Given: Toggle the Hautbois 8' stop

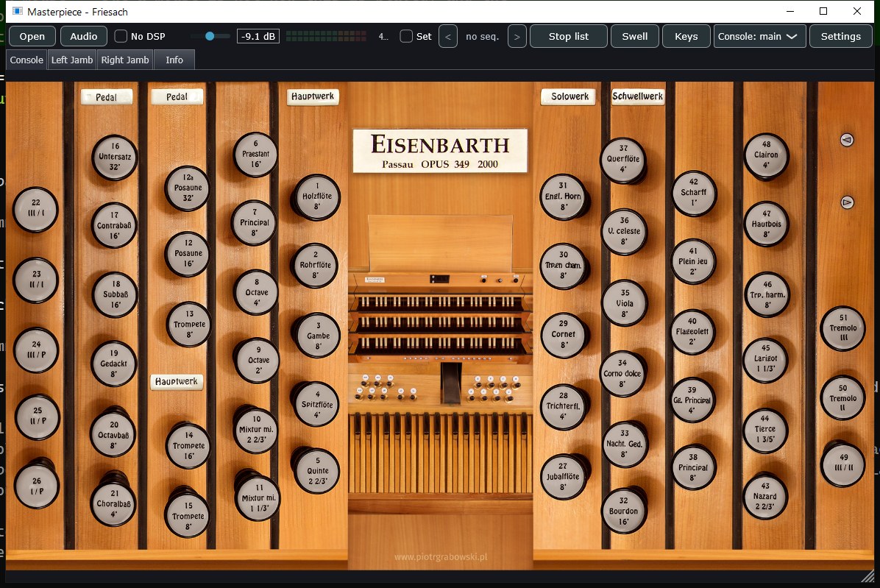Looking at the screenshot, I should click(766, 224).
